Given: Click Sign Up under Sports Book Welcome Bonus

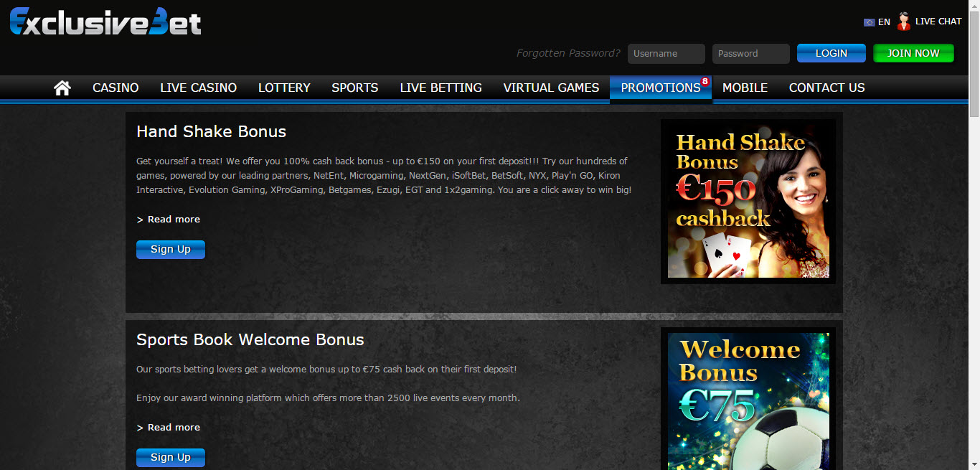Looking at the screenshot, I should 171,457.
